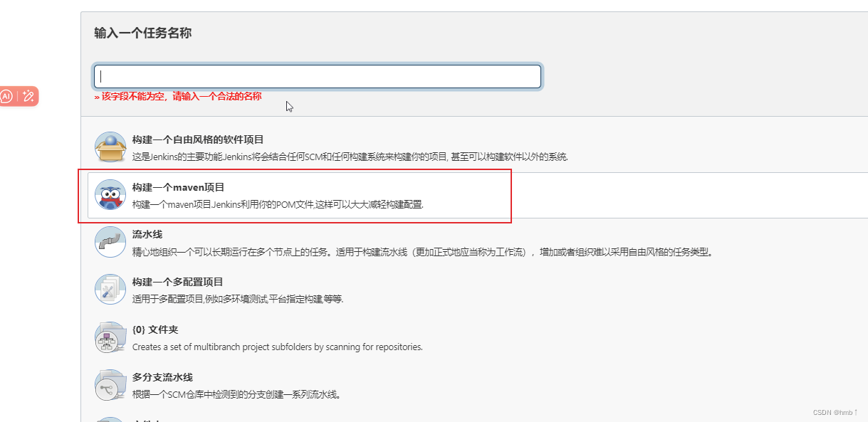
Task: Click description starting 根据一个SCM仓库中检测到的分支
Action: (236, 395)
